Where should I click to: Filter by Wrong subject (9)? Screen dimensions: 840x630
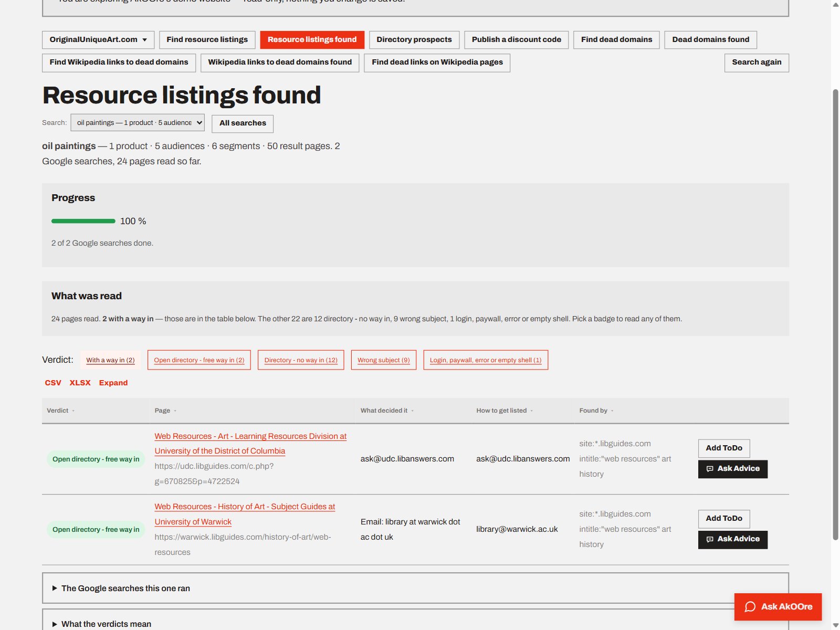(x=383, y=360)
